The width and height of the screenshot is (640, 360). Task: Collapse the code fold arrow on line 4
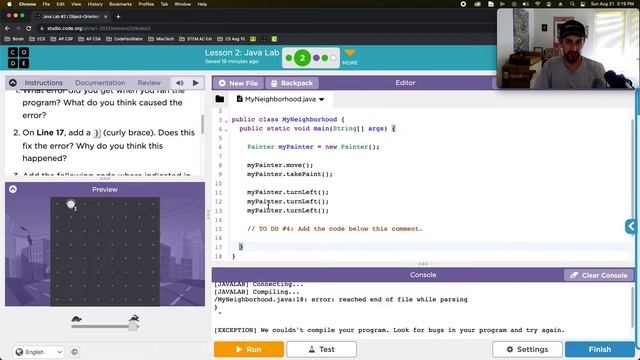[226, 130]
